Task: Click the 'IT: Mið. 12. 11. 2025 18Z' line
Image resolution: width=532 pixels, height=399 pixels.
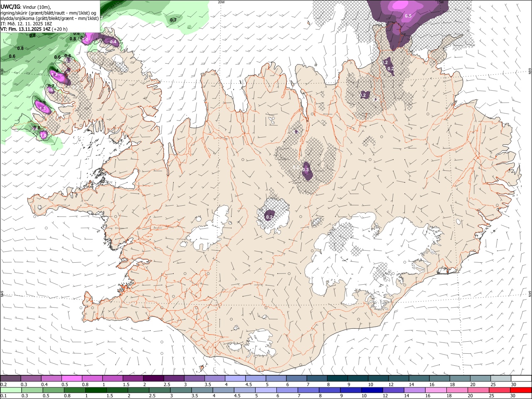Action: (26, 24)
